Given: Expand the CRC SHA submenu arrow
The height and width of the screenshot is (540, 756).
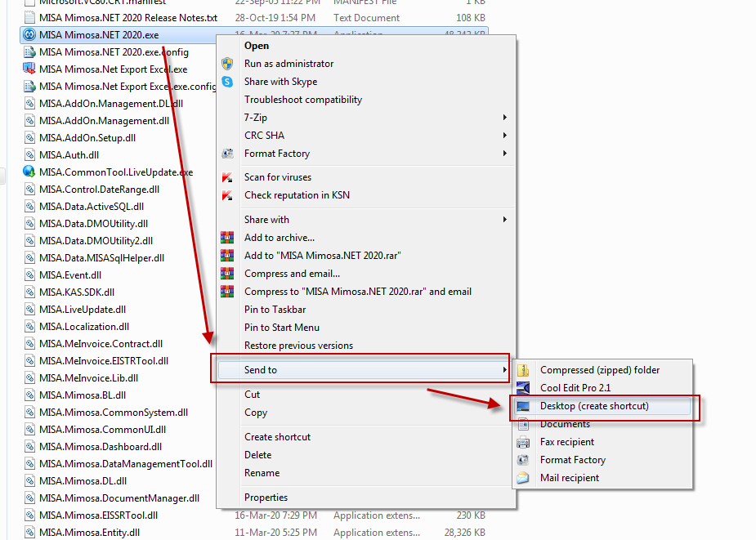Looking at the screenshot, I should [x=504, y=136].
